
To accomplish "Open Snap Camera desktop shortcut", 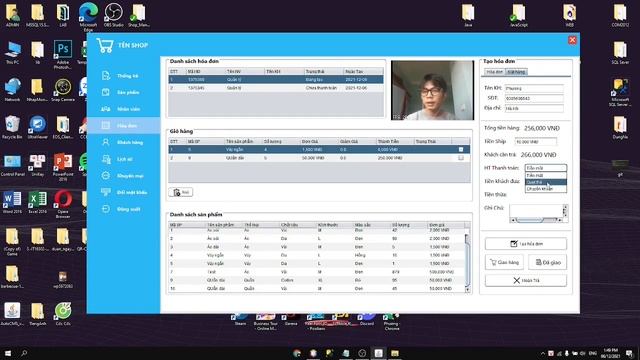I will coord(63,90).
